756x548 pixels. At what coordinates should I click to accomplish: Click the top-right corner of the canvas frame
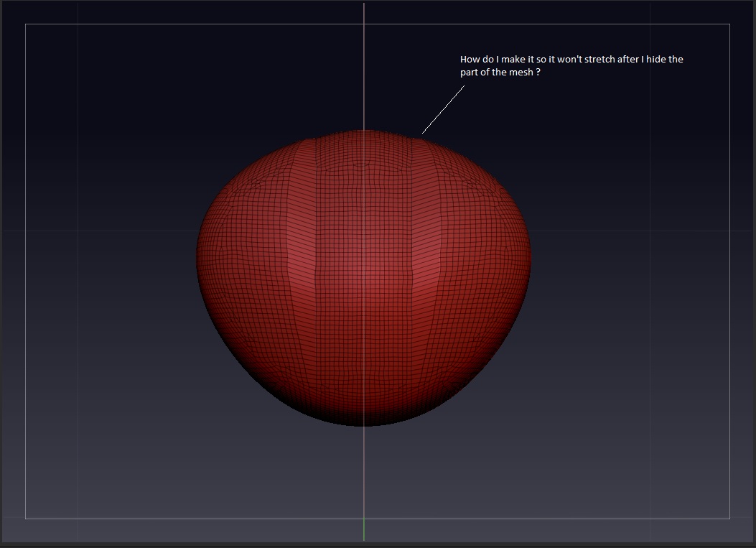729,25
